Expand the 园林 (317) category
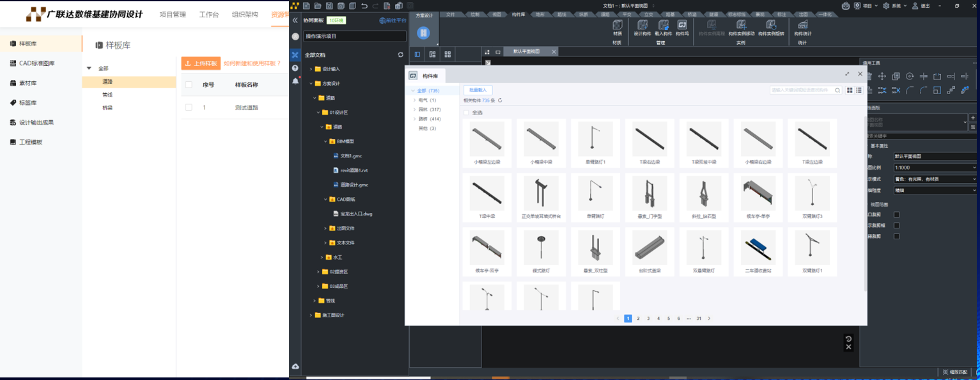The height and width of the screenshot is (380, 980). [x=414, y=109]
